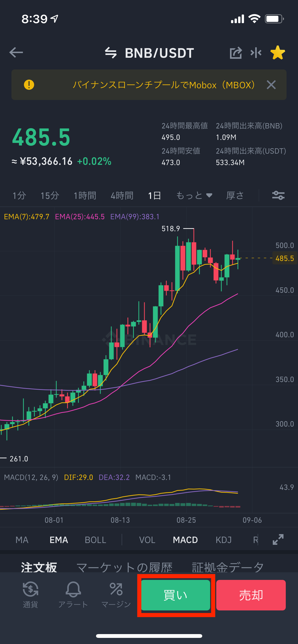The width and height of the screenshot is (298, 644).
Task: Tap the 24時間安値 value 473.0
Action: [x=171, y=163]
